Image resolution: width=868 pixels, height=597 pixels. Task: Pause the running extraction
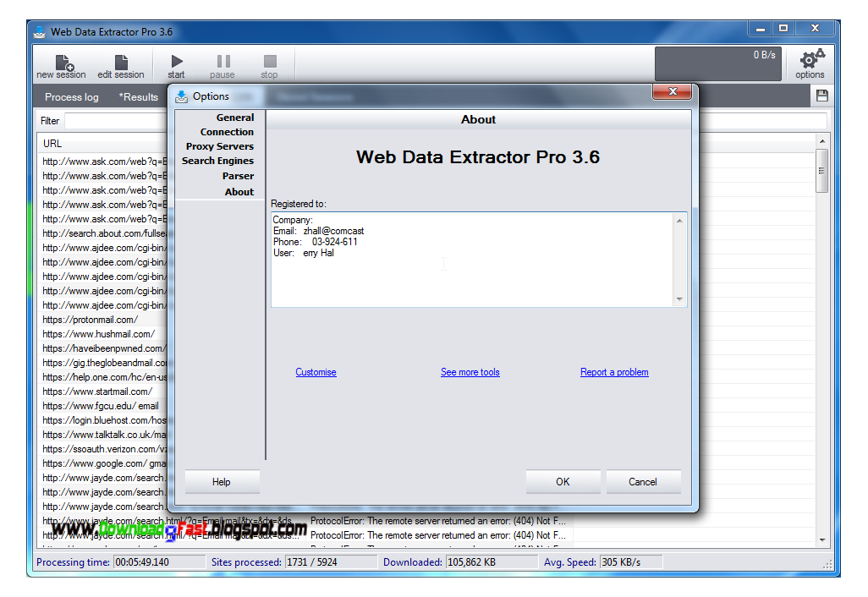coord(222,63)
